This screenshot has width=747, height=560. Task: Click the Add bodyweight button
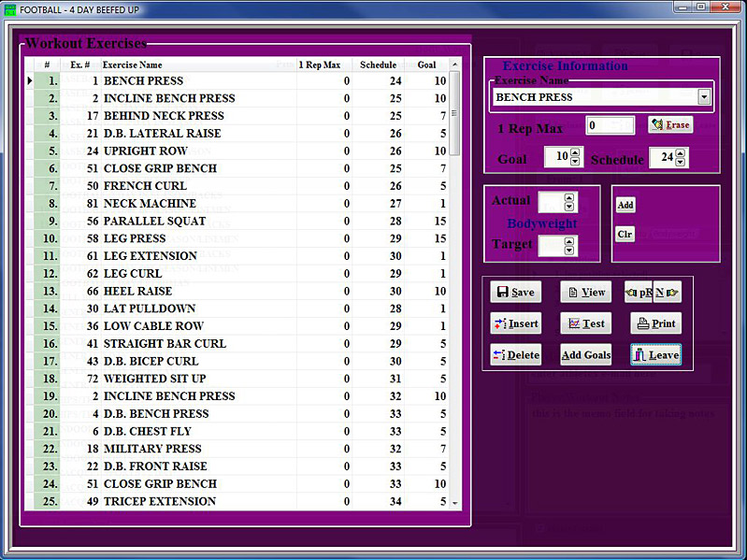(x=625, y=205)
